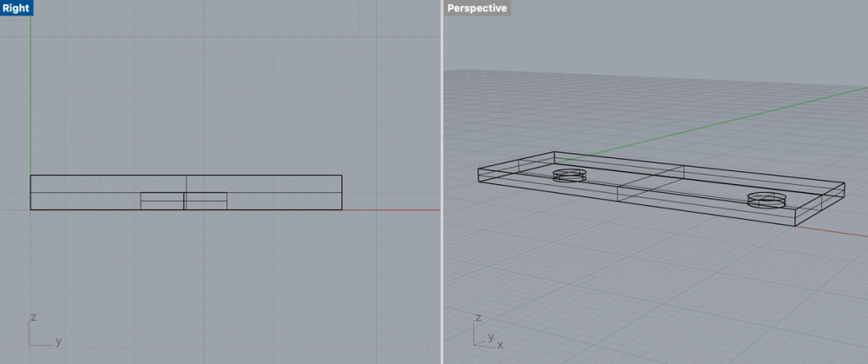Click the z-y axes icon in Right view
Image resolution: width=868 pixels, height=364 pixels.
tap(43, 331)
